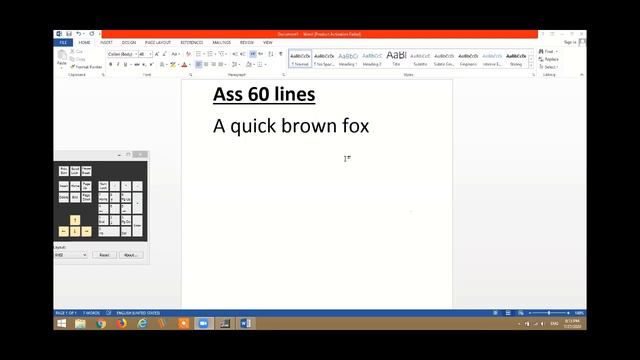The height and width of the screenshot is (360, 640).
Task: Click the Align Right icon
Action: point(213,64)
